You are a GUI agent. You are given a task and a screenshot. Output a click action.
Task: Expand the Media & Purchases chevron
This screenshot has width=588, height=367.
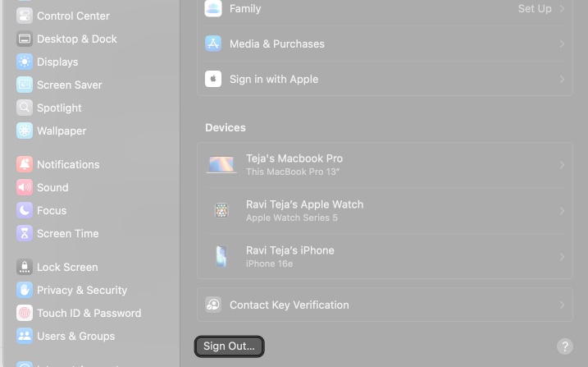point(562,44)
